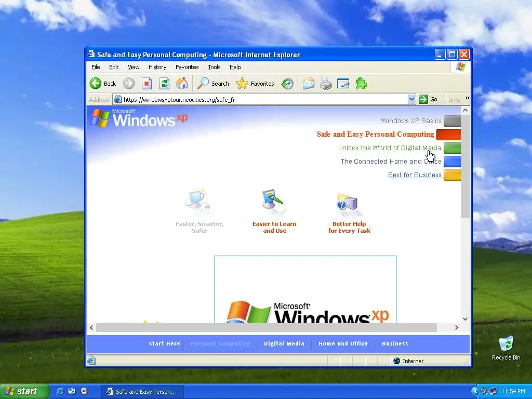Open the History clock toolbar icon
This screenshot has width=532, height=399.
[x=287, y=84]
